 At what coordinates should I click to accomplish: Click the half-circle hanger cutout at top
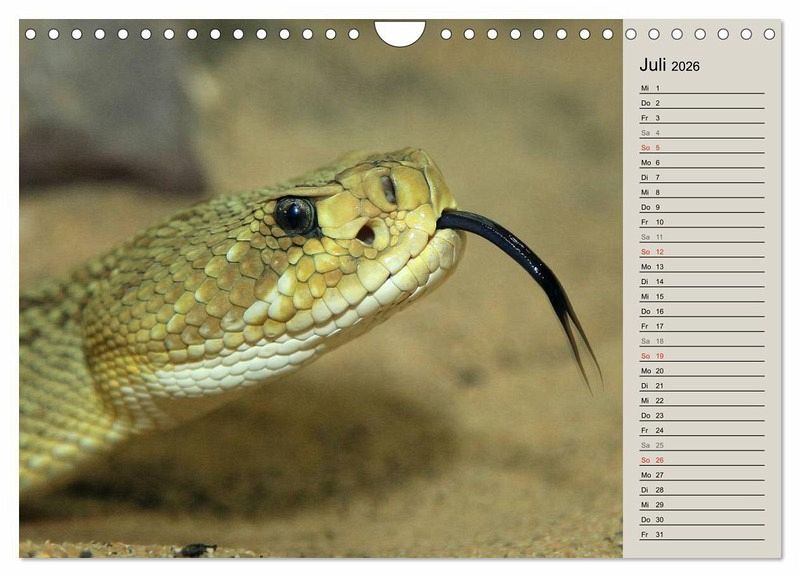tap(399, 33)
